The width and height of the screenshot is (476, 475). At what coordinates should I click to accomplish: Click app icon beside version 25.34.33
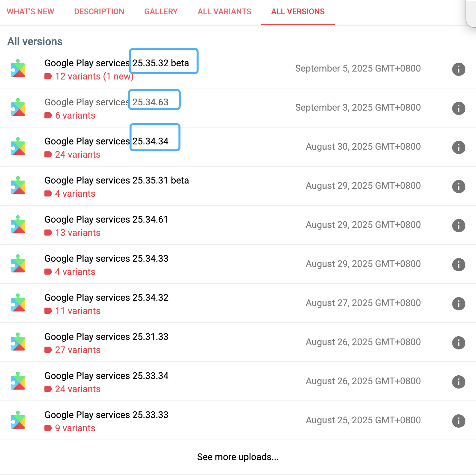pos(18,264)
